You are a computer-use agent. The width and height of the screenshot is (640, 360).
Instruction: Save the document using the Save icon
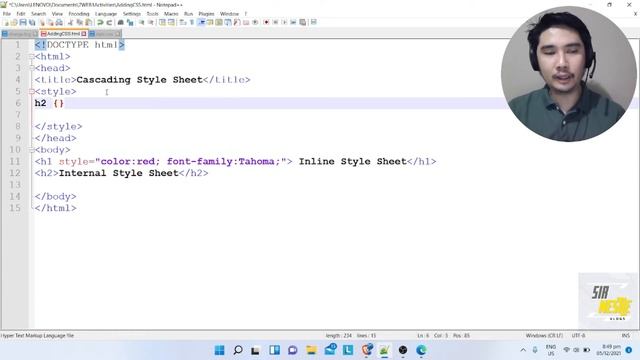click(x=23, y=22)
